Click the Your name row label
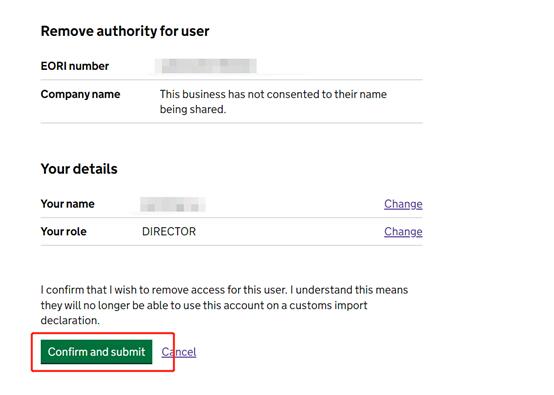Viewport: 554px width, 395px height. (x=67, y=204)
